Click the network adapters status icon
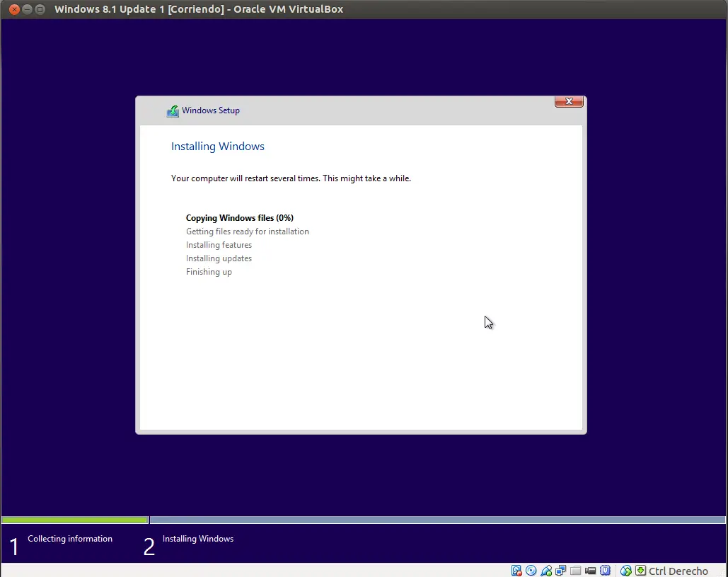The width and height of the screenshot is (728, 577). coord(561,571)
